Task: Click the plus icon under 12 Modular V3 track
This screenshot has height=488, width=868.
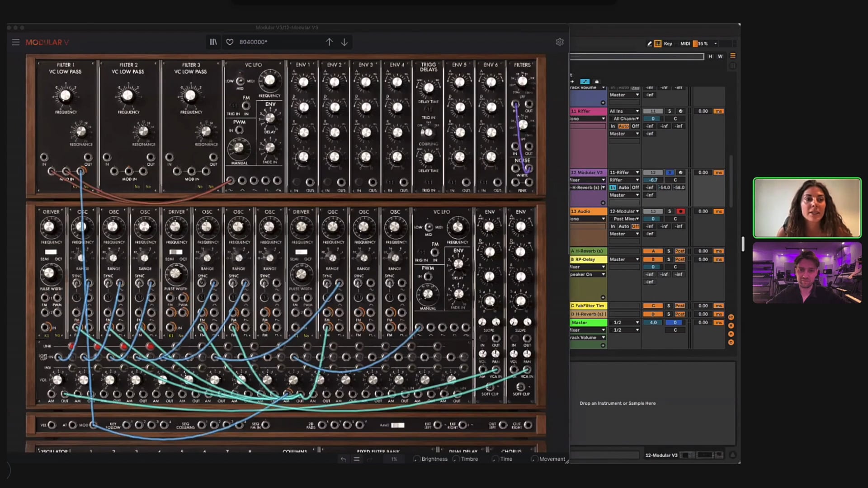Action: (x=603, y=203)
